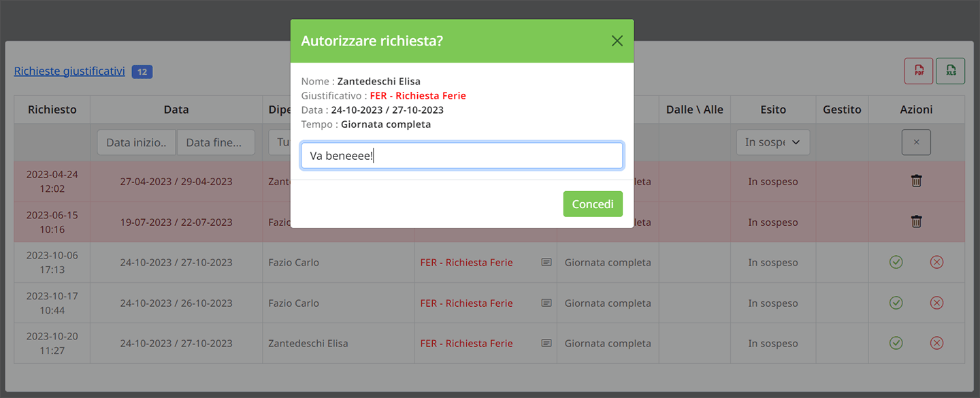This screenshot has width=980, height=398.
Task: Open the Esito filter dropdown
Action: click(773, 142)
